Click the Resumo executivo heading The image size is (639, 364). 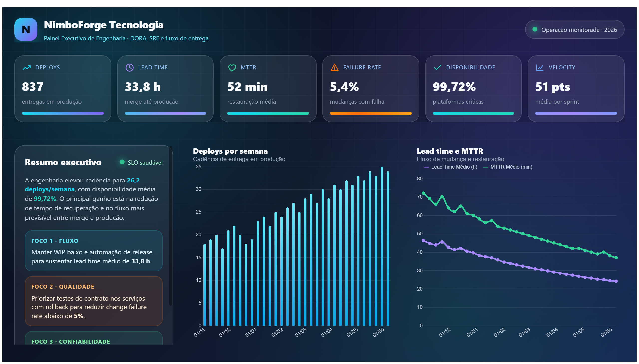coord(63,162)
